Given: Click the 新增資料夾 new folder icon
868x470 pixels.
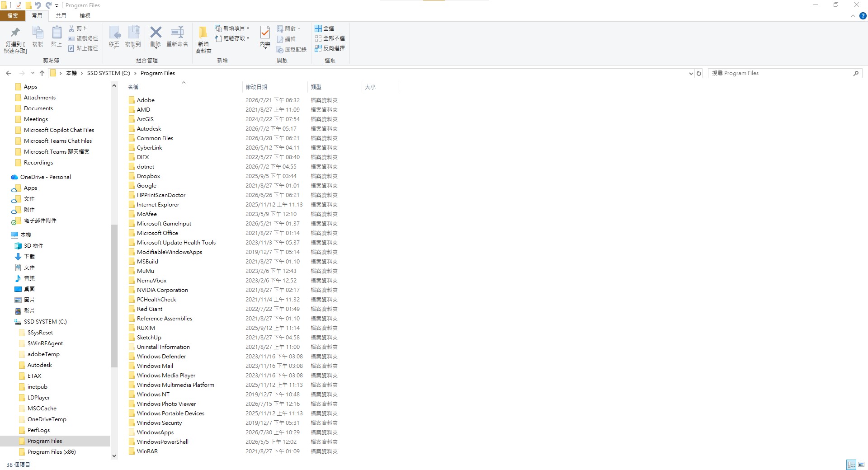Looking at the screenshot, I should click(203, 33).
